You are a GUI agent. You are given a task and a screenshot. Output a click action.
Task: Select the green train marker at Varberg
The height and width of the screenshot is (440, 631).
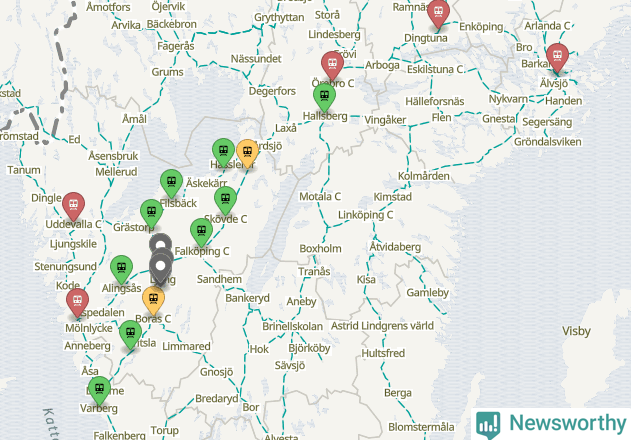pyautogui.click(x=99, y=390)
